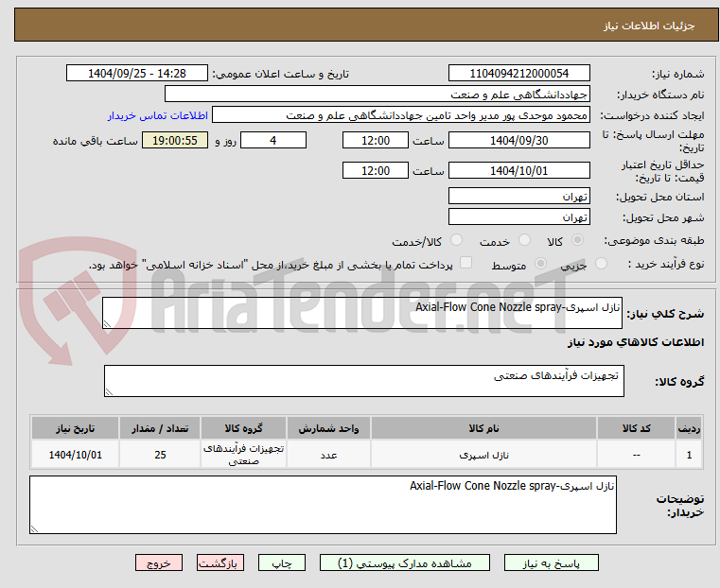Click the گروه کالا text area

[364, 381]
